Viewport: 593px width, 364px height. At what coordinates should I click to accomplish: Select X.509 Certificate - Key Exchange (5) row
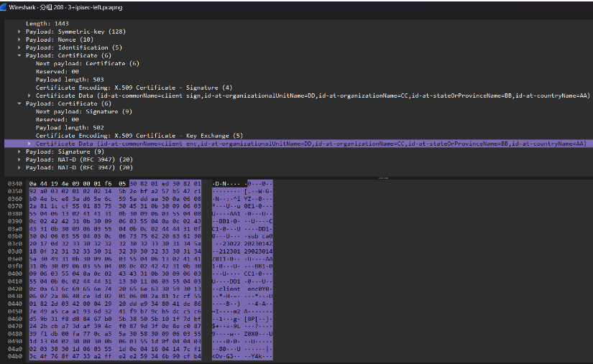[139, 136]
